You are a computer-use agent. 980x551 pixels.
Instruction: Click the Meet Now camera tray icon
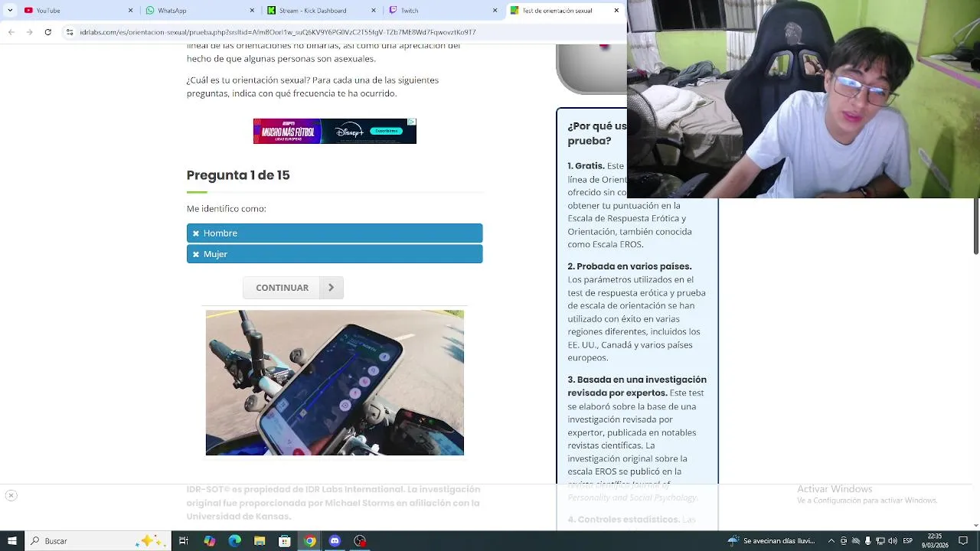pyautogui.click(x=843, y=541)
